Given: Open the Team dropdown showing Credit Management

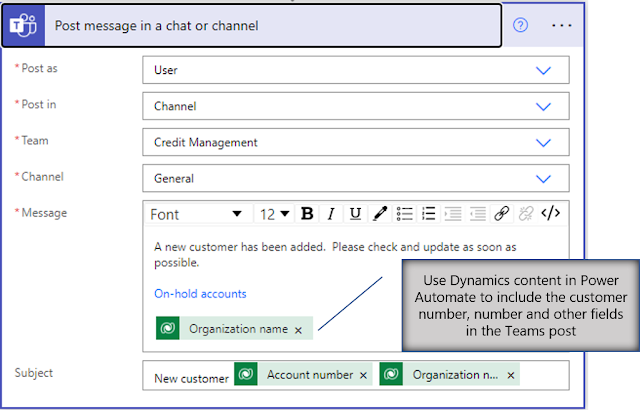Looking at the screenshot, I should pyautogui.click(x=544, y=143).
